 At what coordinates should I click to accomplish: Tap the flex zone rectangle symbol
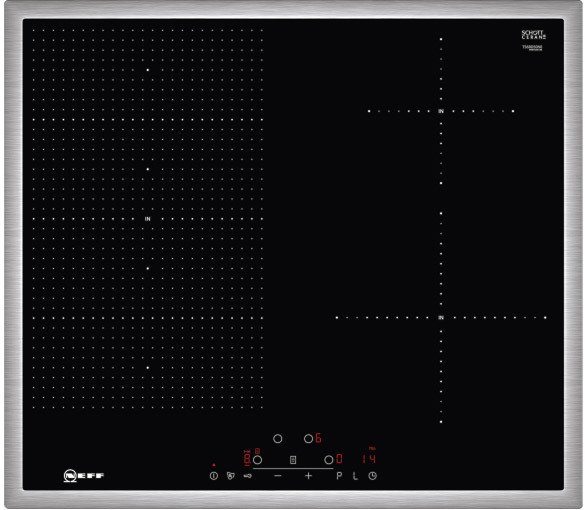pyautogui.click(x=293, y=460)
